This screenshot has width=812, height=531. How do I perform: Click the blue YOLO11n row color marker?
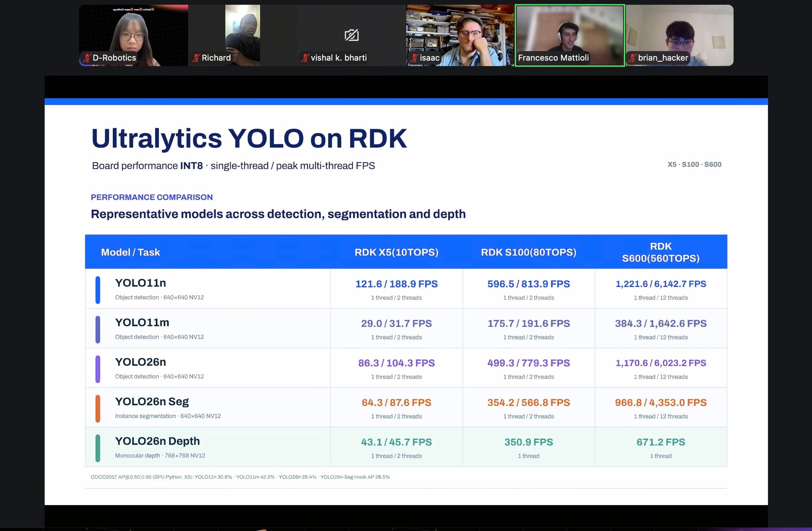[x=98, y=290]
